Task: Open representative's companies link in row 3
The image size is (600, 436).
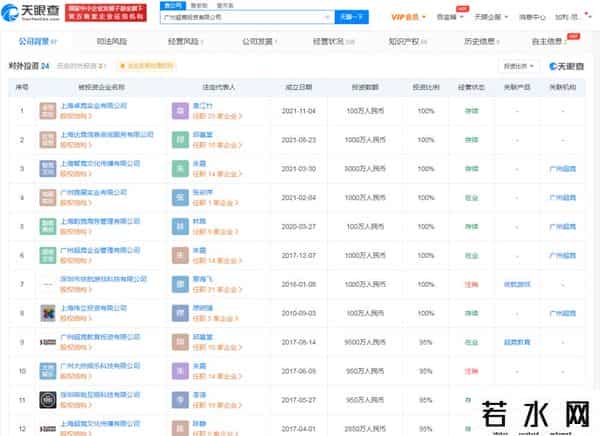Action: tap(217, 174)
